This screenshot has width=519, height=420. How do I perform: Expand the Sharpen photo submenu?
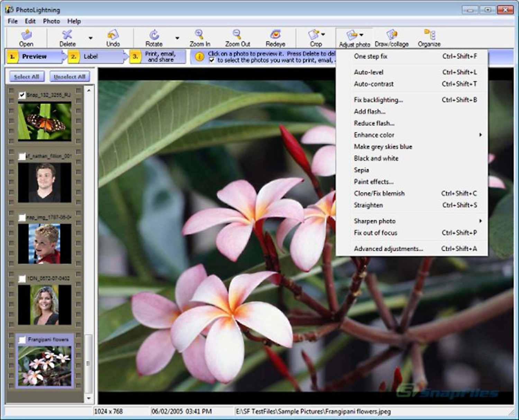click(480, 221)
